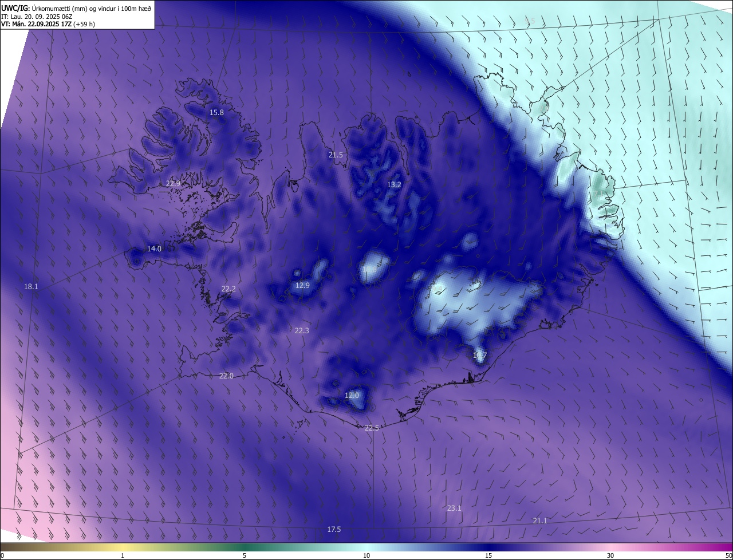Click the 15 tick label on the color scale

coord(488,556)
